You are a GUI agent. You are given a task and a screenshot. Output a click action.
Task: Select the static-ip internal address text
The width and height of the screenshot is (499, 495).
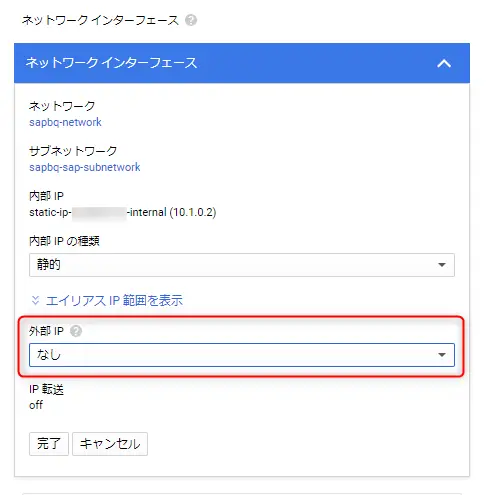123,212
